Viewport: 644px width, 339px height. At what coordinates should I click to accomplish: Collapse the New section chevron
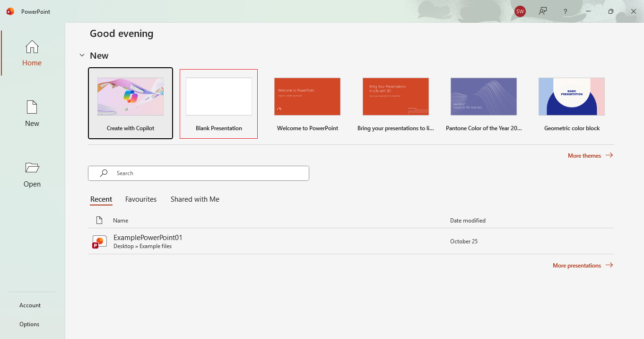tap(82, 55)
